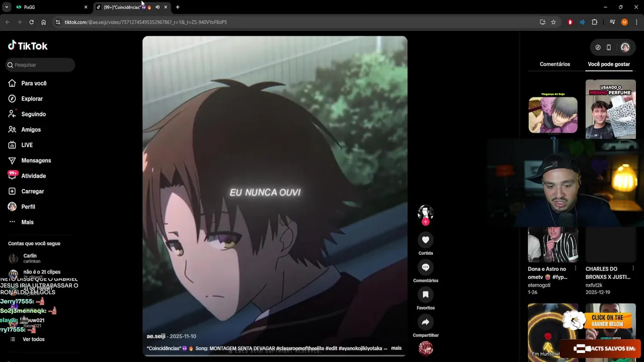Click eternogoti author name
This screenshot has height=362, width=644.
539,285
